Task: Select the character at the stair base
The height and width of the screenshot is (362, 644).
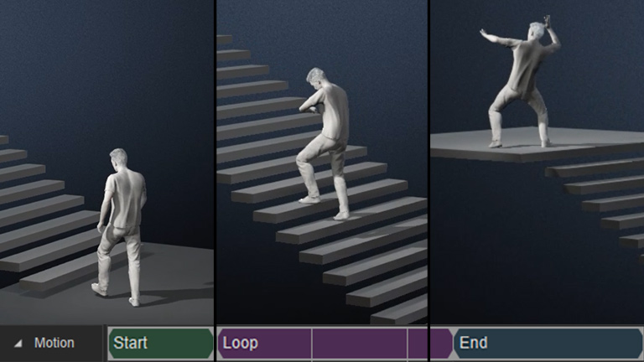Action: pos(121,227)
